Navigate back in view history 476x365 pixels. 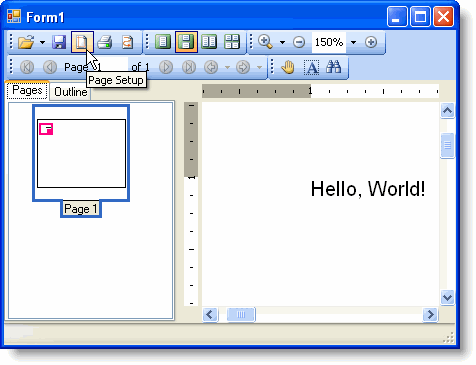tap(211, 67)
